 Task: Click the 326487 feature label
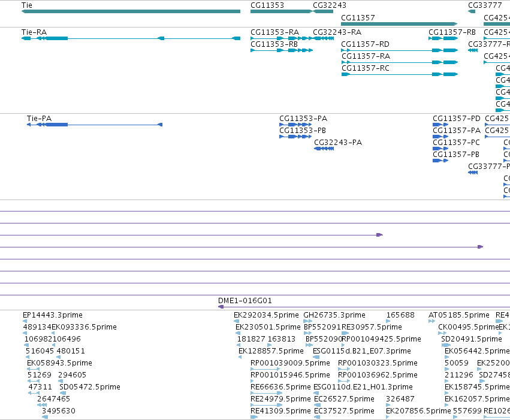[x=400, y=399]
